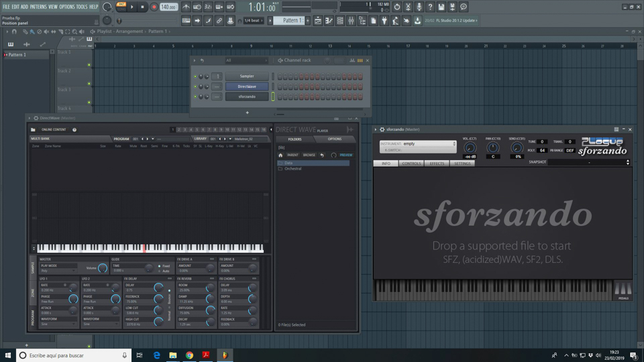Adjust DirectWave master Volume knob

[x=102, y=268]
